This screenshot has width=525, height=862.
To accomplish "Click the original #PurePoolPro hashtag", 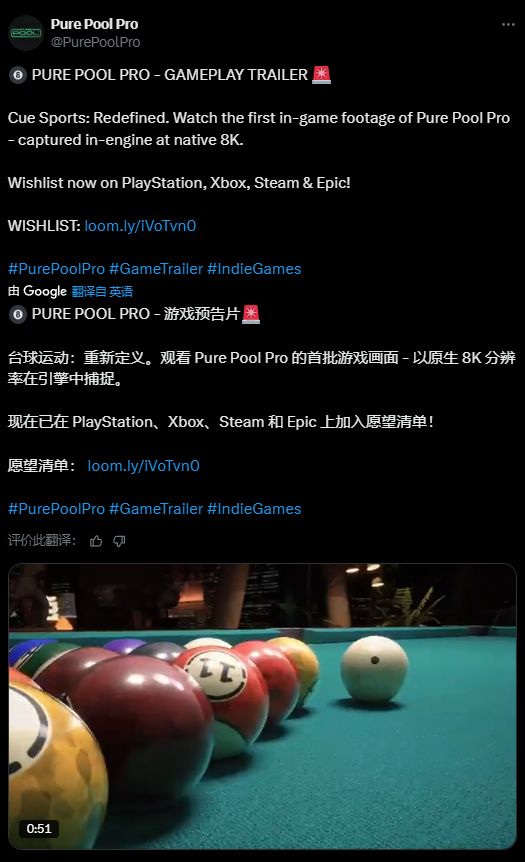I will coord(56,269).
